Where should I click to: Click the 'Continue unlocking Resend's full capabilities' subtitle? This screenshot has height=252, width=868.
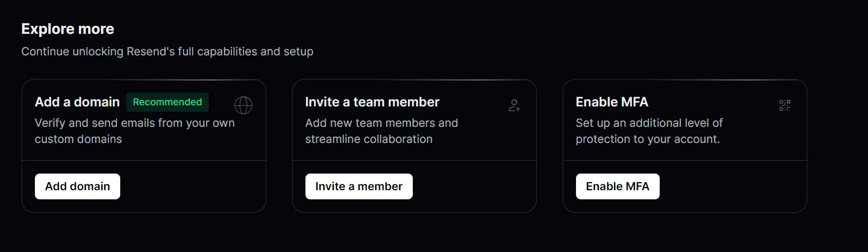coord(167,52)
